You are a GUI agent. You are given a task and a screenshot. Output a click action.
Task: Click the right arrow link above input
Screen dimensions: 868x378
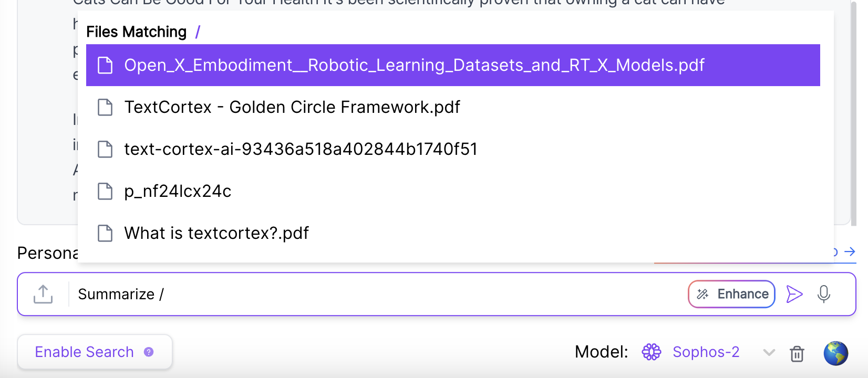pyautogui.click(x=850, y=252)
